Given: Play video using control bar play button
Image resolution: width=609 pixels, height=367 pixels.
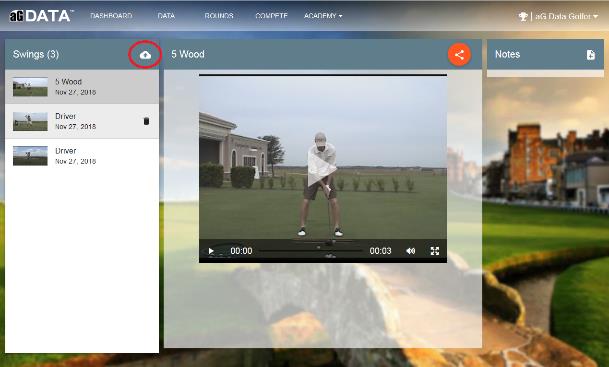Looking at the screenshot, I should click(x=211, y=251).
